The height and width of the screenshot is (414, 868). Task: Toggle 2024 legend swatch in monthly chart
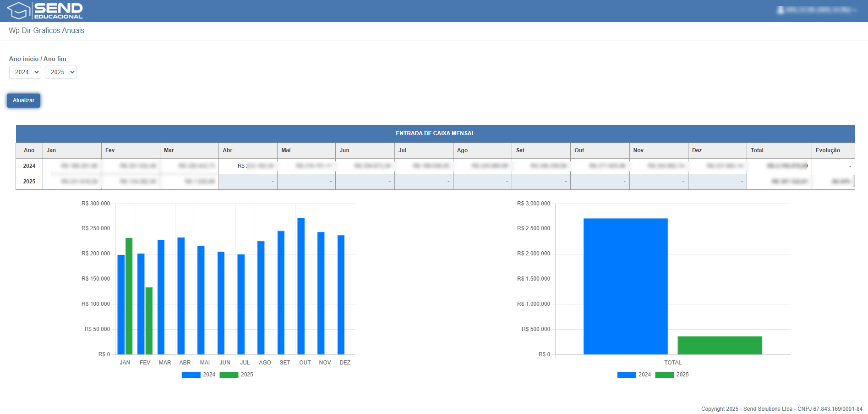[191, 375]
